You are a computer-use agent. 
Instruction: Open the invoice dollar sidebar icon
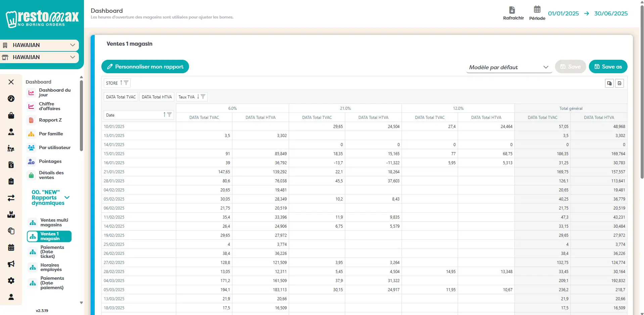pyautogui.click(x=11, y=165)
